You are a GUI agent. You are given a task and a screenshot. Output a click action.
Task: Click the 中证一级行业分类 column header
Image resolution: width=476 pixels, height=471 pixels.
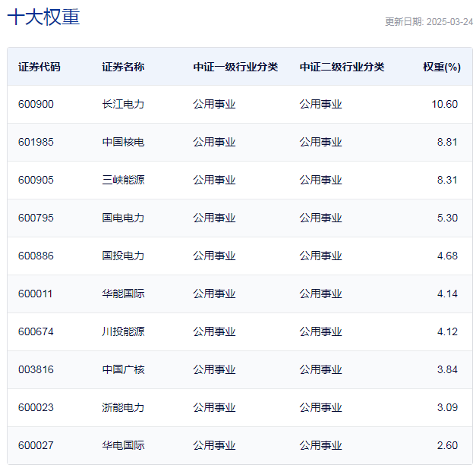click(x=235, y=67)
